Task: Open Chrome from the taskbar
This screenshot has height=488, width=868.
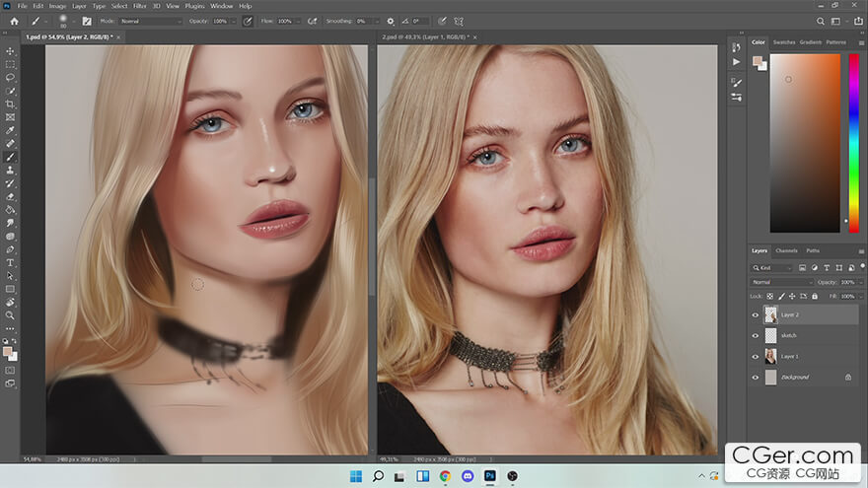Action: tap(445, 476)
